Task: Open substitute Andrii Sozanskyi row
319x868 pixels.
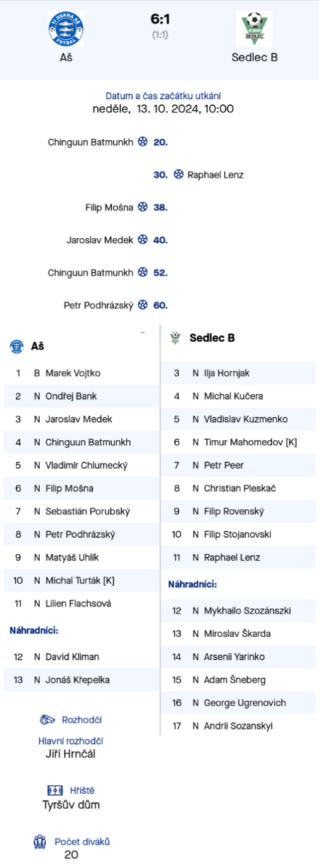Action: pyautogui.click(x=238, y=726)
